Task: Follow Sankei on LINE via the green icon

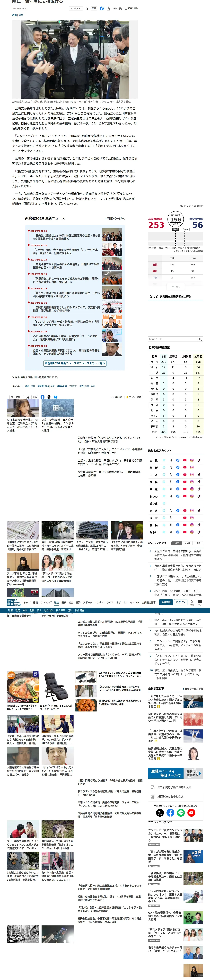Action: [181, 812]
